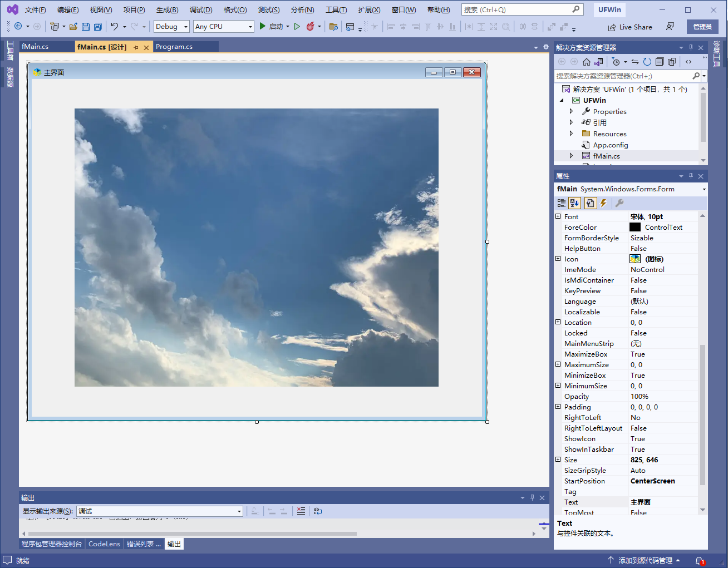Click the Clear All icon in Output panel
This screenshot has height=568, width=728.
tap(301, 511)
